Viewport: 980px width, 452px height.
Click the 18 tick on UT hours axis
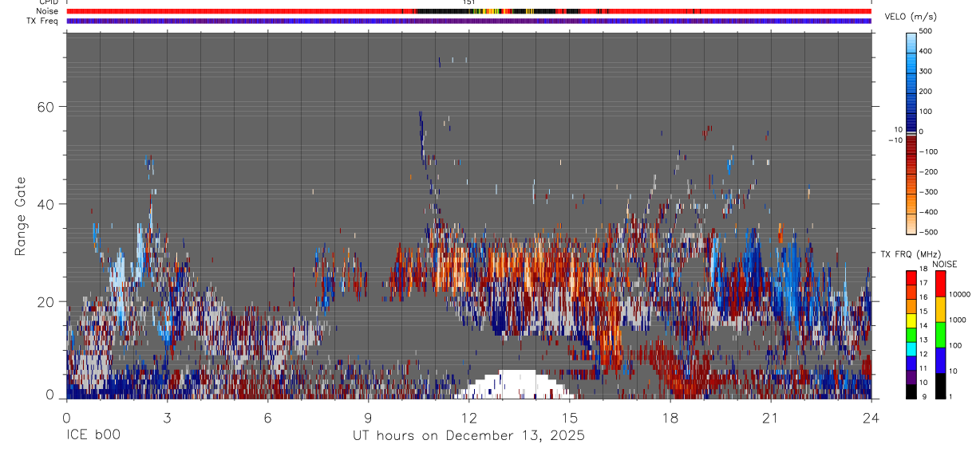(670, 417)
